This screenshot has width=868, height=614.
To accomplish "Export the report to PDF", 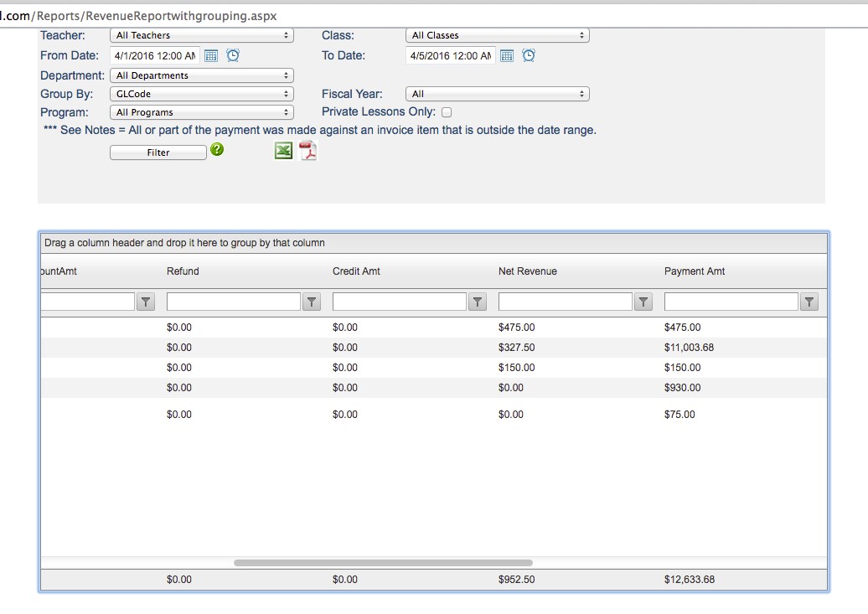I will [308, 151].
